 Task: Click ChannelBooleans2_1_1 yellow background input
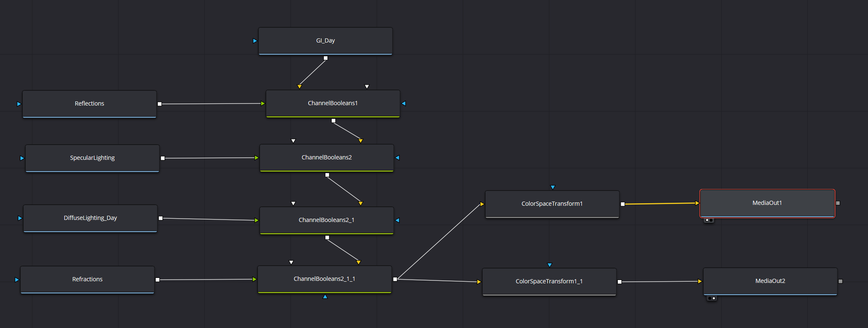coord(358,262)
